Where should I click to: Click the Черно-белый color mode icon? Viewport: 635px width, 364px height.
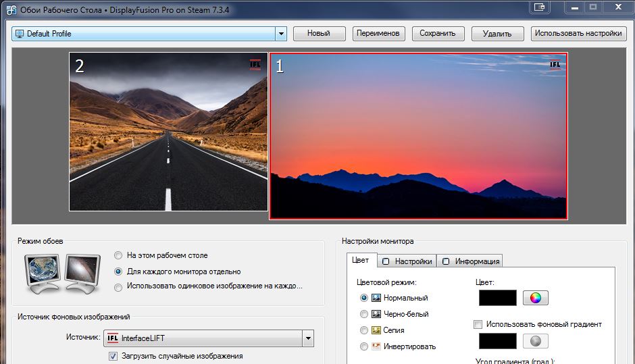[x=376, y=314]
